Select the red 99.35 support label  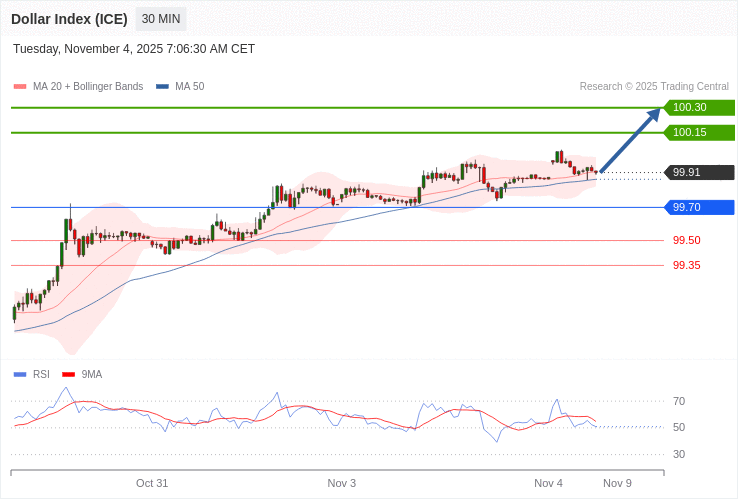[686, 265]
